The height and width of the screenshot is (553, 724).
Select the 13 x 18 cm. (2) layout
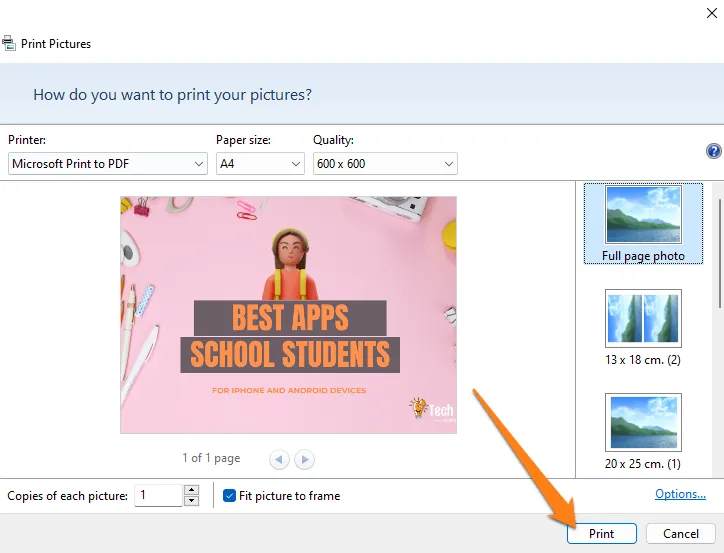tap(643, 328)
